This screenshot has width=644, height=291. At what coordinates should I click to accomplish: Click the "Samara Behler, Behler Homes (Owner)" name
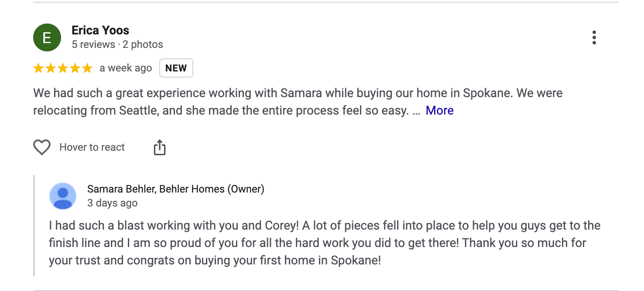pyautogui.click(x=175, y=189)
